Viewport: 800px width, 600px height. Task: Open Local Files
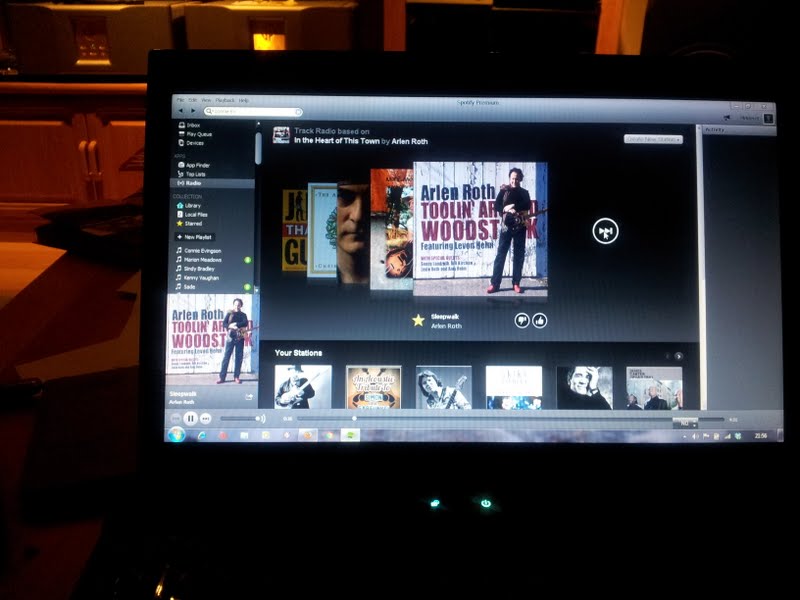[x=192, y=215]
